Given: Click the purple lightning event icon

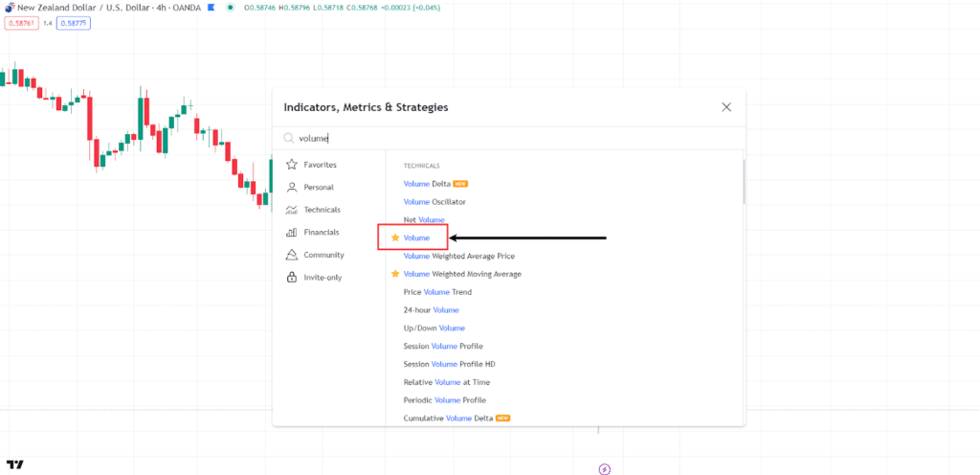Looking at the screenshot, I should point(604,468).
